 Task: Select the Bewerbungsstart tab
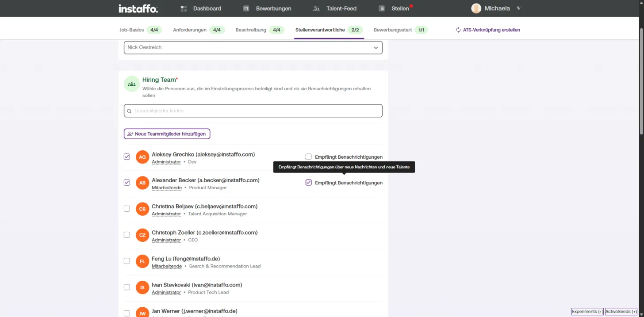[x=401, y=30]
